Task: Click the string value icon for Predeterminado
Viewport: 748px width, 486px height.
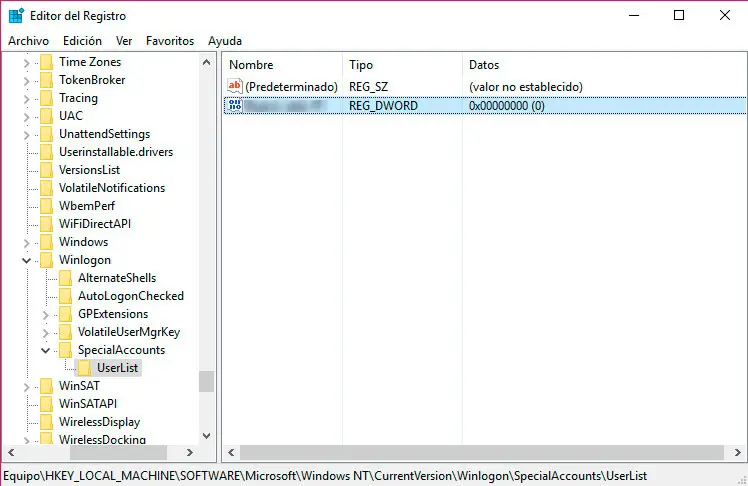Action: (x=235, y=86)
